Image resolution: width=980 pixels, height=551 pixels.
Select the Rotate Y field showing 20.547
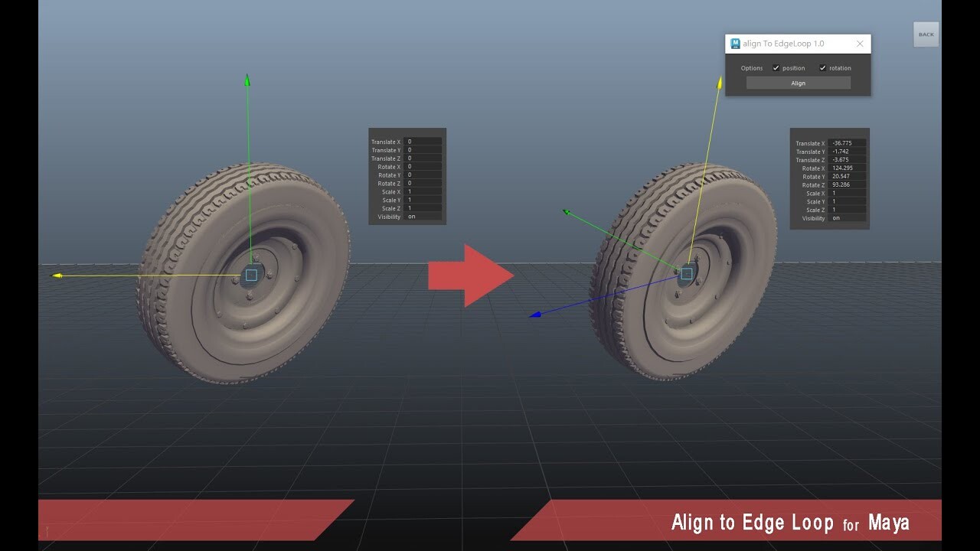point(847,177)
